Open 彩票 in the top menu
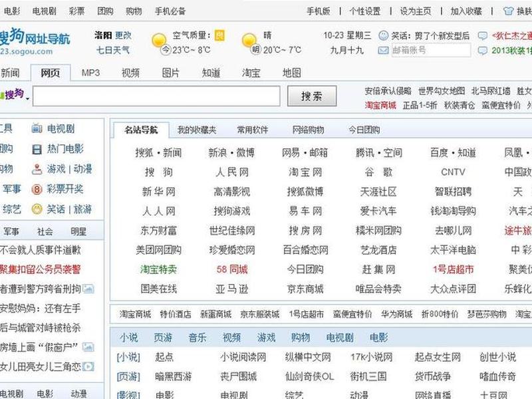532x399 pixels. (x=76, y=11)
